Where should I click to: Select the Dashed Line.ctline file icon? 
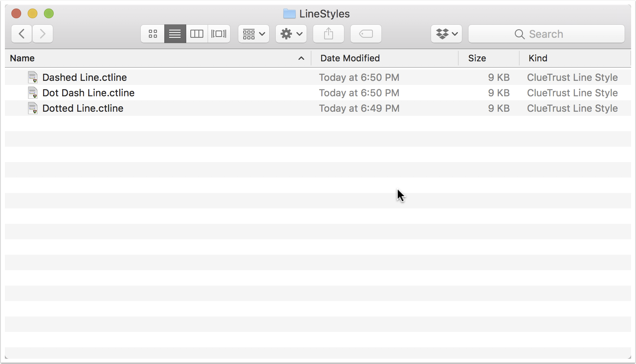point(33,77)
